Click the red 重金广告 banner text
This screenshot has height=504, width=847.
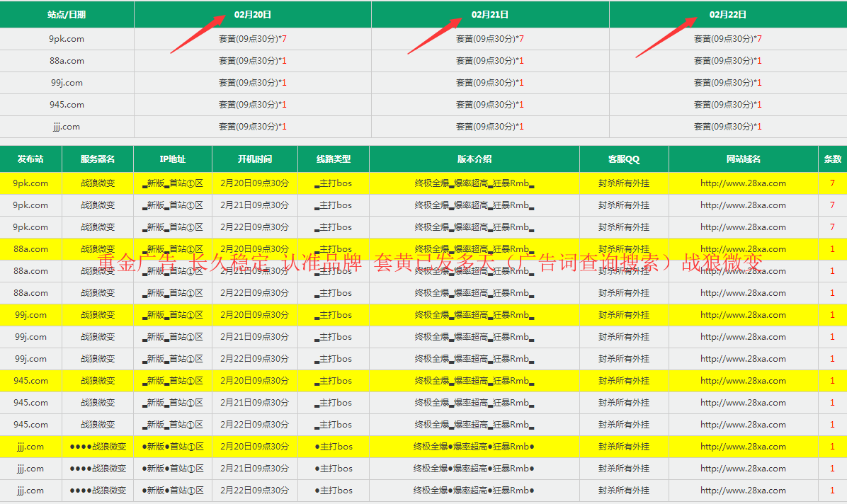[x=431, y=263]
